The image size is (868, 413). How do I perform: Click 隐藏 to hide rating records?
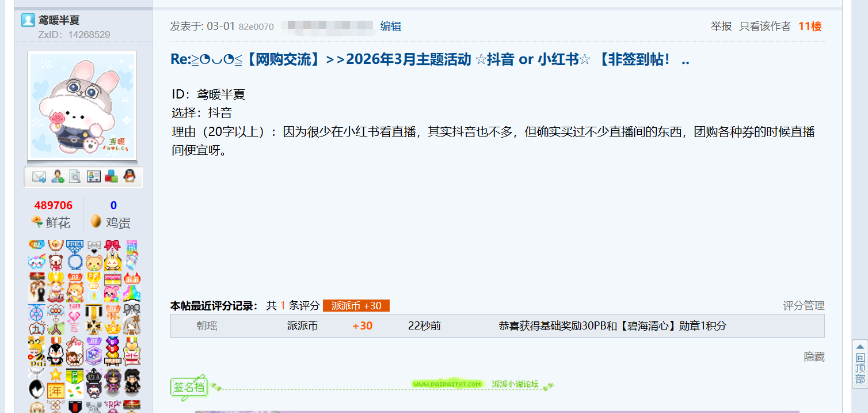(x=814, y=357)
